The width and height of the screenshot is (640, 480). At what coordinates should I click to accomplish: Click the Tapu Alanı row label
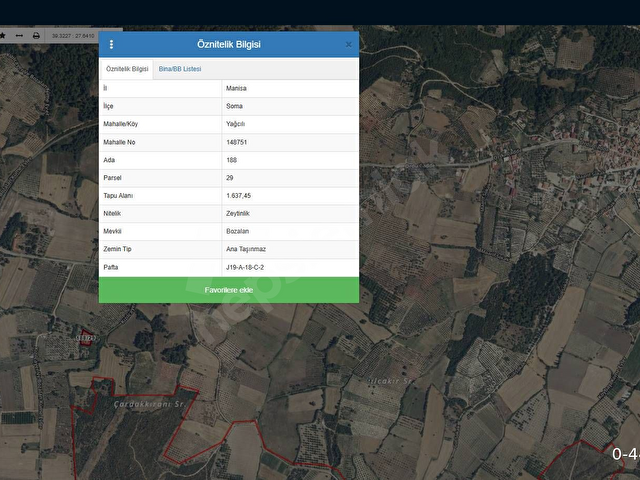118,196
